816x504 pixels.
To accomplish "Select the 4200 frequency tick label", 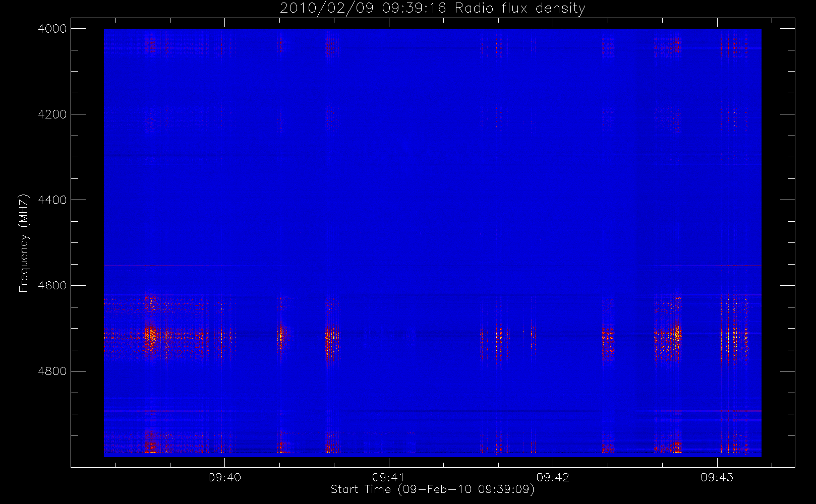I will [x=52, y=114].
